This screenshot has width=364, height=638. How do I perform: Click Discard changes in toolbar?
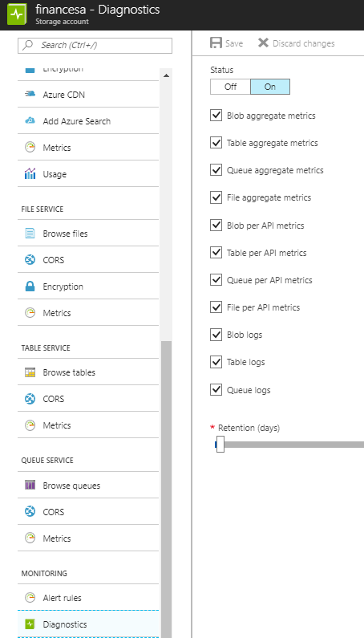[297, 43]
